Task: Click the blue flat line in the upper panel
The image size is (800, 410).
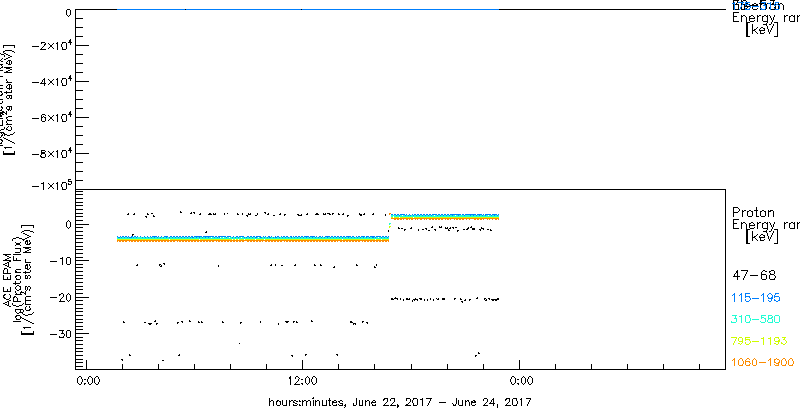Action: (308, 9)
